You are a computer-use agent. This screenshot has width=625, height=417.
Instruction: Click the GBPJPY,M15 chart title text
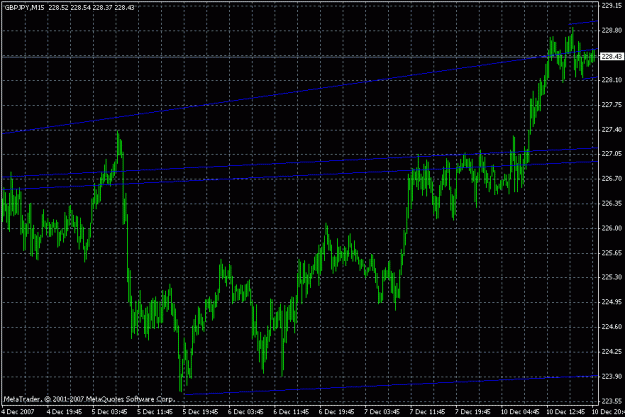25,8
